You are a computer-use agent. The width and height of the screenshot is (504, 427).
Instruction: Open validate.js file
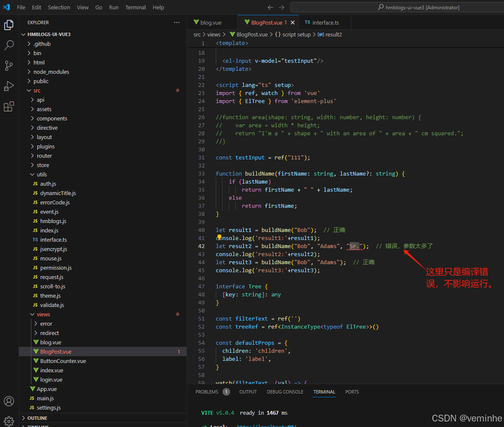pyautogui.click(x=103, y=305)
